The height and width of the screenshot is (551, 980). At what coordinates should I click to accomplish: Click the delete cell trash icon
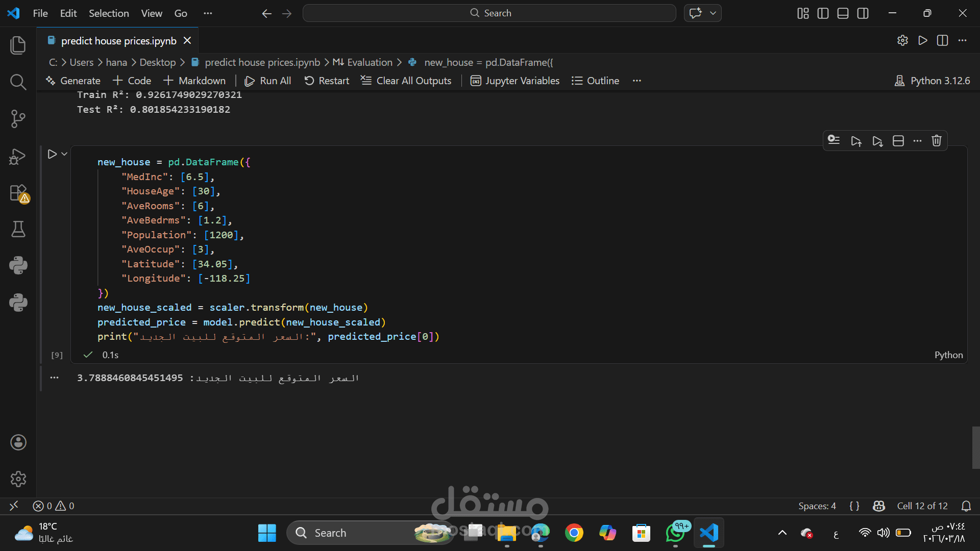click(936, 141)
